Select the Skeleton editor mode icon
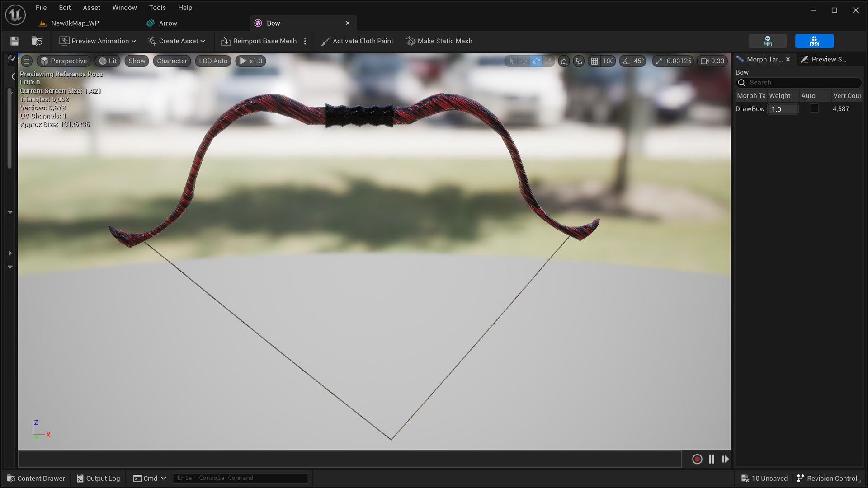Viewport: 868px width, 488px height. (x=767, y=41)
